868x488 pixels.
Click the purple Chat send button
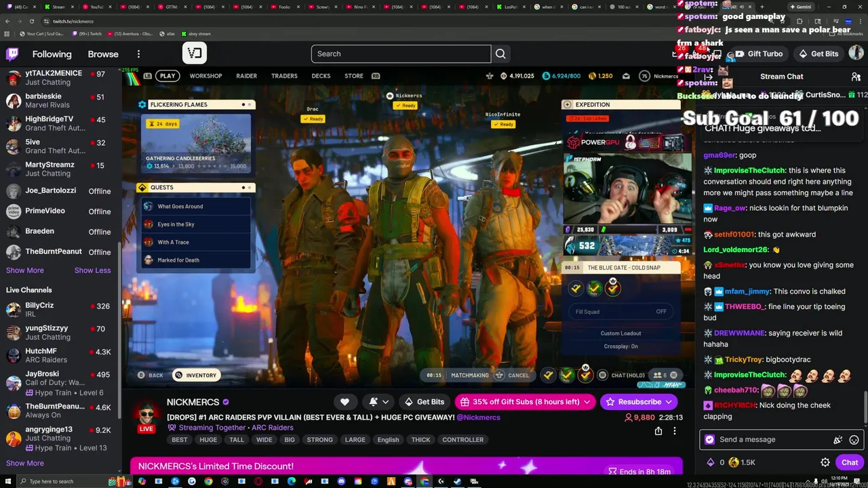click(x=850, y=462)
